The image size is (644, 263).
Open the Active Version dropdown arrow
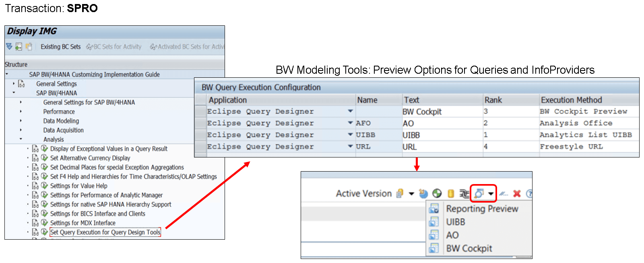[x=411, y=194]
